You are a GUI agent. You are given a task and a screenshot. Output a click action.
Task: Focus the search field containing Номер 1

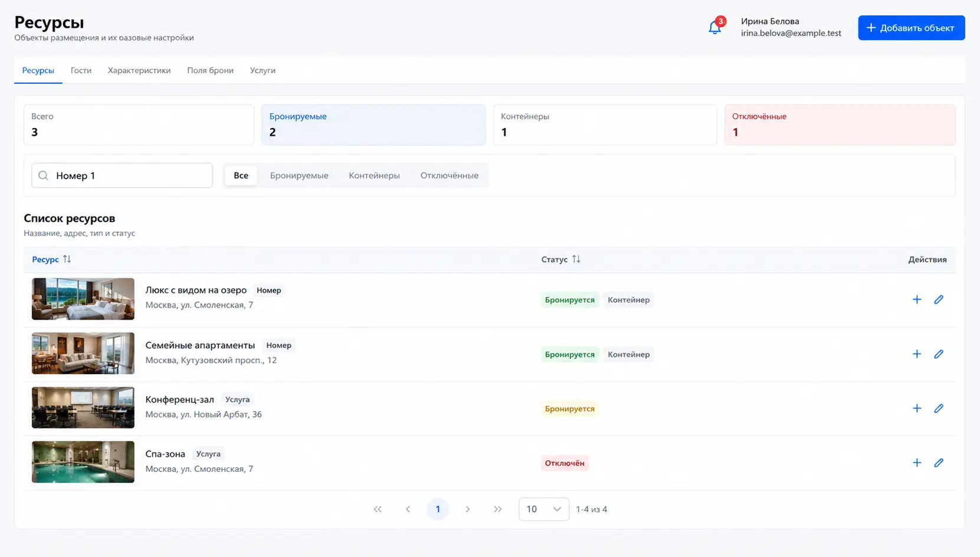click(122, 175)
